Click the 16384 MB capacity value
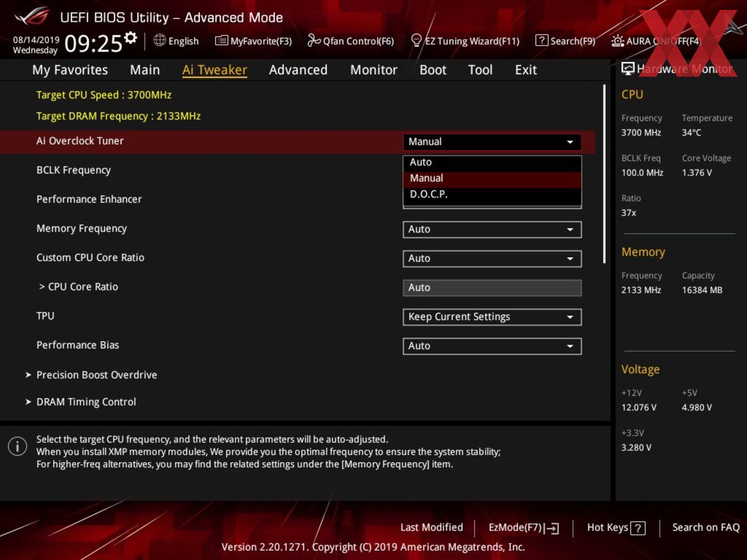The height and width of the screenshot is (560, 747). (702, 290)
